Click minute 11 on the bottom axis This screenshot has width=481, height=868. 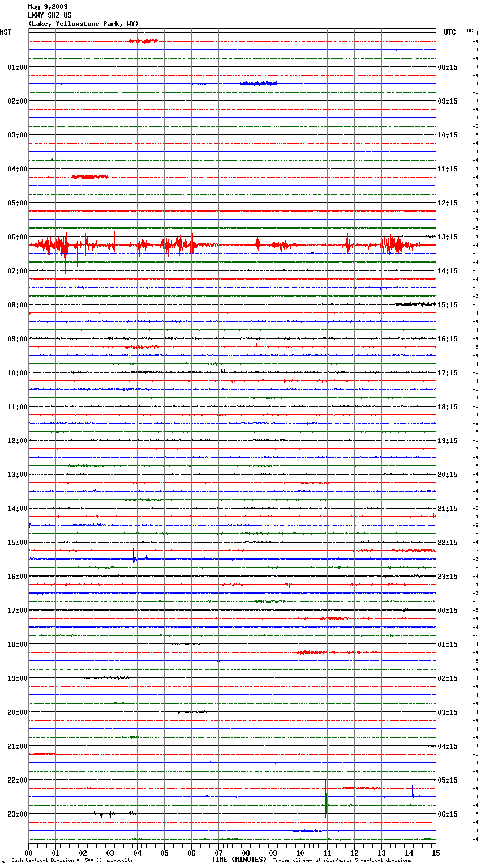click(x=327, y=853)
